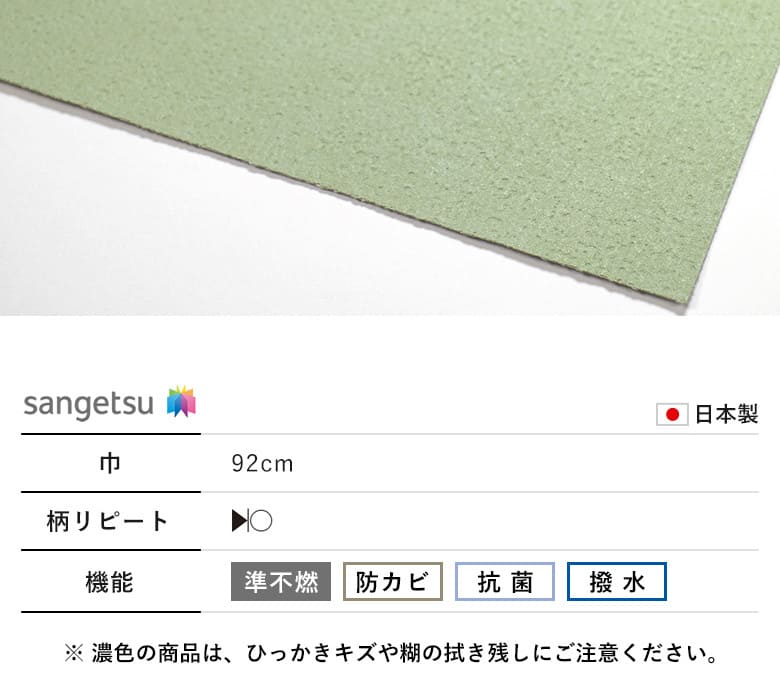Select the 機能 row header
Viewport: 780px width, 685px height.
coord(110,582)
